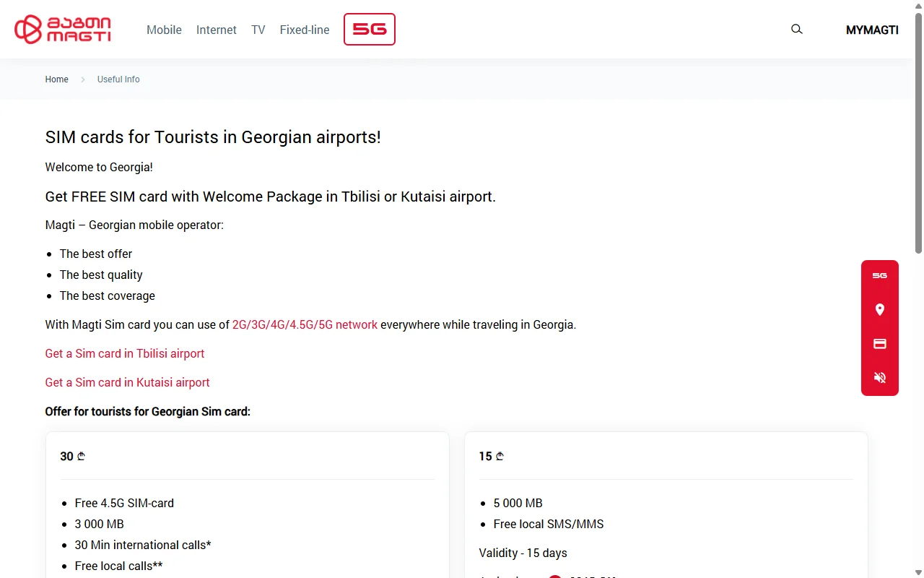Viewport: 924px width, 578px height.
Task: Open the search magnifier icon
Action: point(797,30)
